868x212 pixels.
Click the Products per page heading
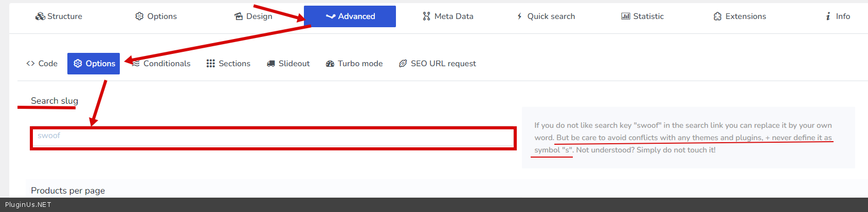(68, 190)
